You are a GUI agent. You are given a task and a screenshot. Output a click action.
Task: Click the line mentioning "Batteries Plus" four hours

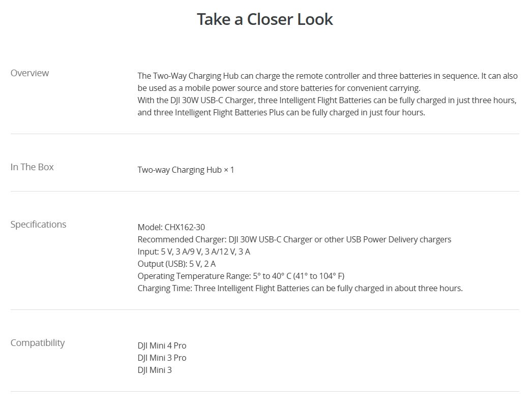281,112
